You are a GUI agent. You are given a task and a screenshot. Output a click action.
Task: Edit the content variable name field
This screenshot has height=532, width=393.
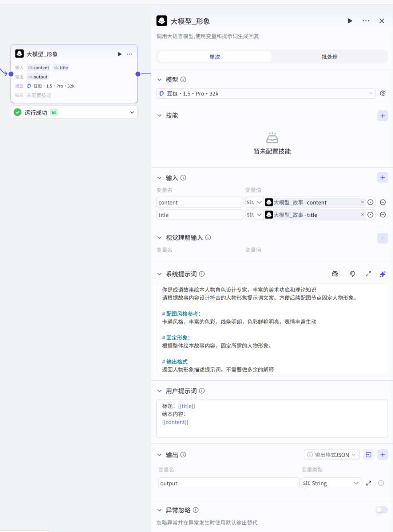pyautogui.click(x=200, y=202)
